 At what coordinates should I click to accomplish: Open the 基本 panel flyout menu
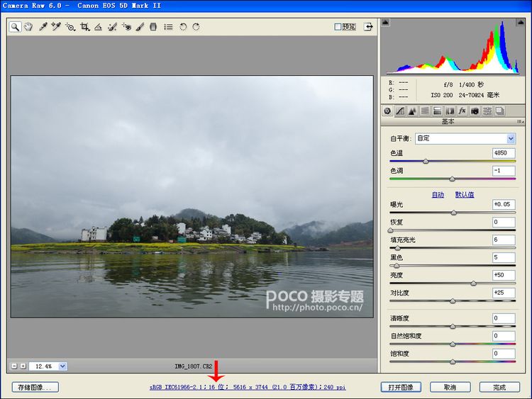[x=520, y=121]
